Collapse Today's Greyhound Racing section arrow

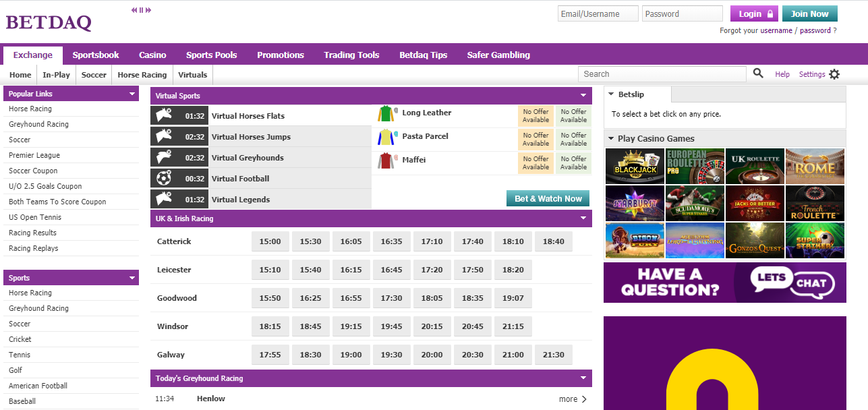[583, 378]
